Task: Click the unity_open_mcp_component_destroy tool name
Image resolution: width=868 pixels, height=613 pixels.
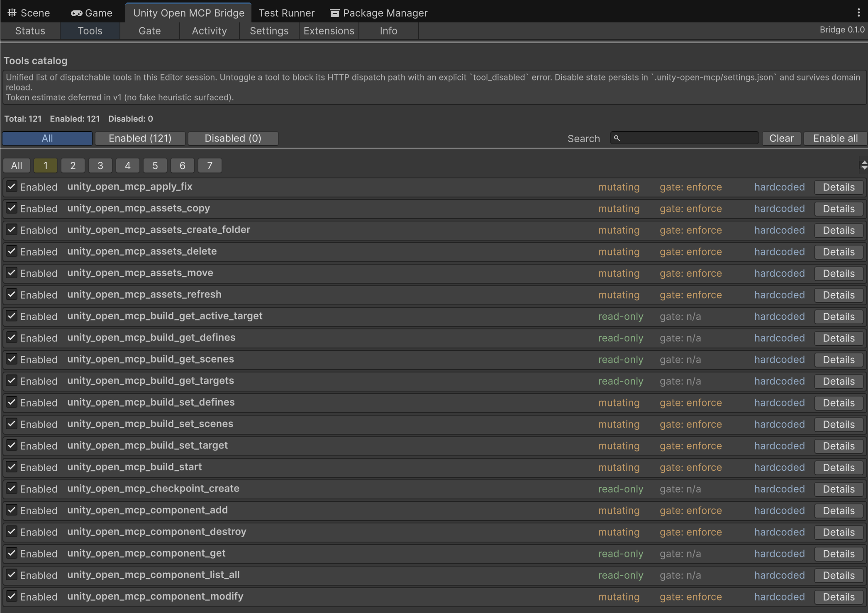Action: [x=157, y=532]
